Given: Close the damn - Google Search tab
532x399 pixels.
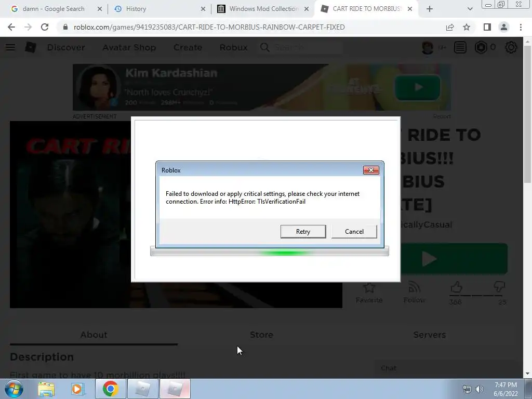Looking at the screenshot, I should (x=99, y=9).
